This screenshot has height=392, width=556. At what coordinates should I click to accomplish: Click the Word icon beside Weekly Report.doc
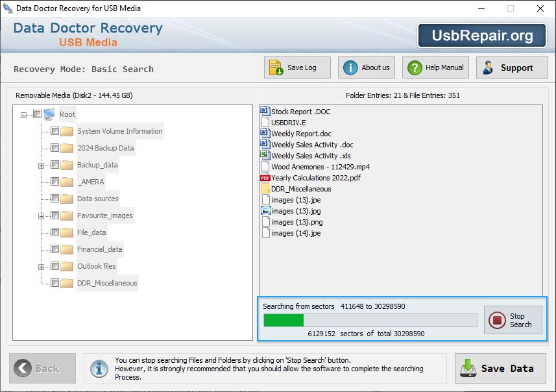[265, 134]
